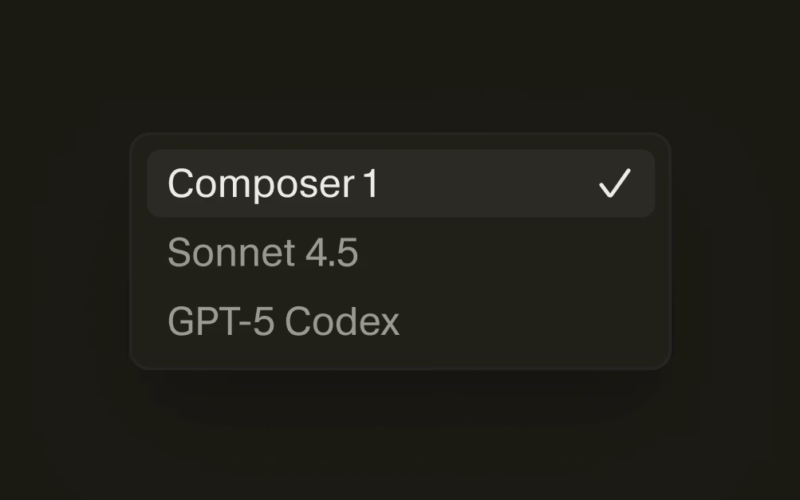This screenshot has width=800, height=500.
Task: Click the checkmark next to Composer 1
Action: 614,184
